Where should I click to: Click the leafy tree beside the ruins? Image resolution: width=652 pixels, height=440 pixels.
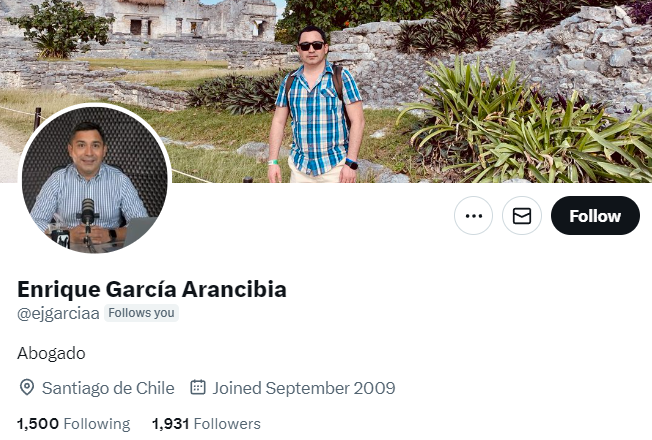[x=60, y=27]
